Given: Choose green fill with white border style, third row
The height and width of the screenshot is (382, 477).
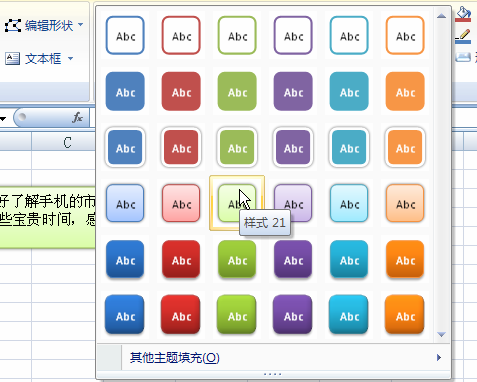Looking at the screenshot, I should point(237,147).
